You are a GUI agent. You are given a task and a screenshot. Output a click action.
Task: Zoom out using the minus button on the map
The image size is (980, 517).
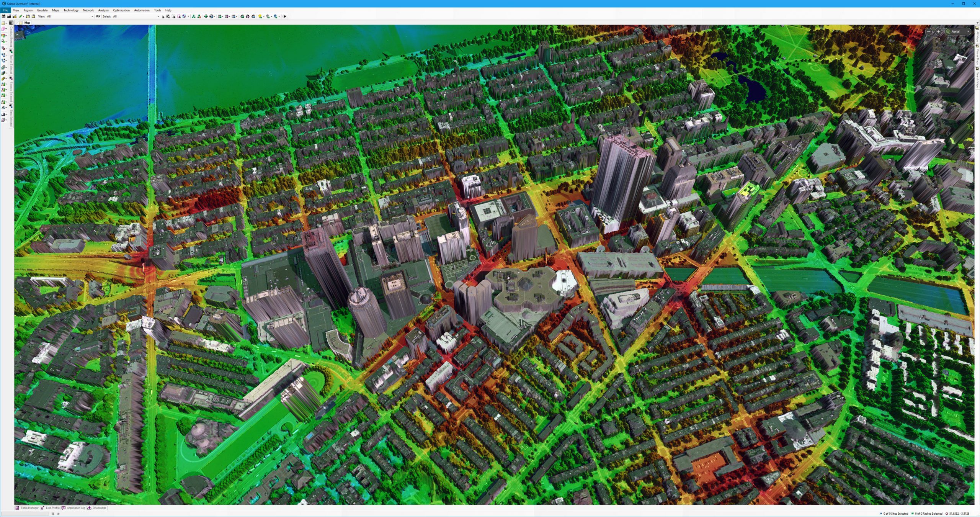929,31
